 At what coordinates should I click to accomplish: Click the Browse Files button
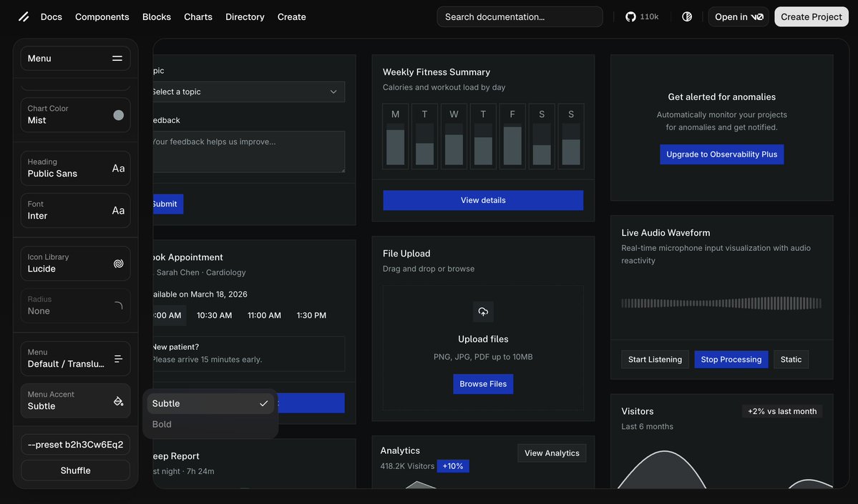tap(482, 384)
